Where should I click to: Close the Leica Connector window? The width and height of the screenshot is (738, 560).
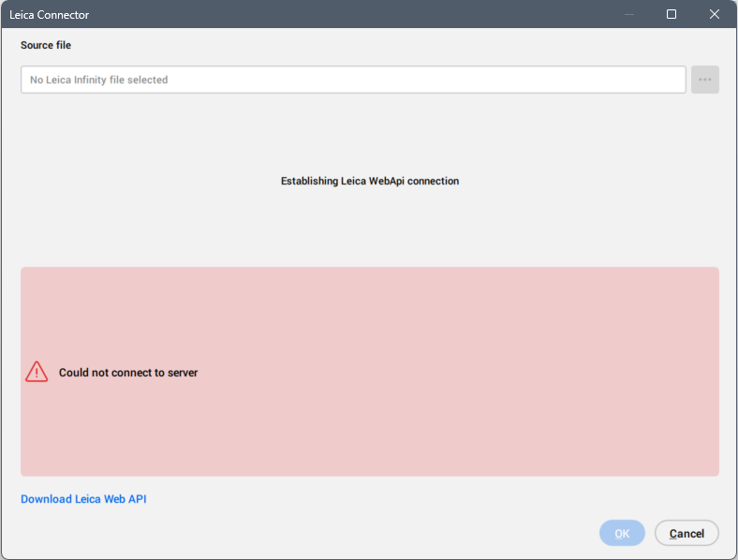point(715,14)
